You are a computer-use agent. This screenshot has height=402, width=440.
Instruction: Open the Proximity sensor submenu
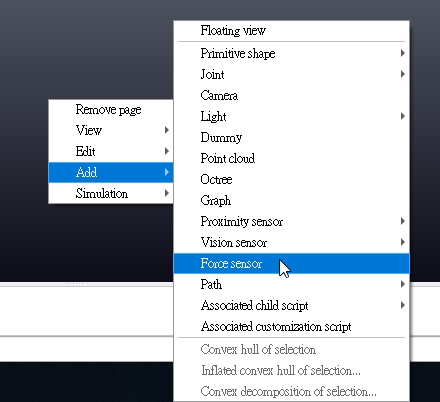pyautogui.click(x=291, y=221)
